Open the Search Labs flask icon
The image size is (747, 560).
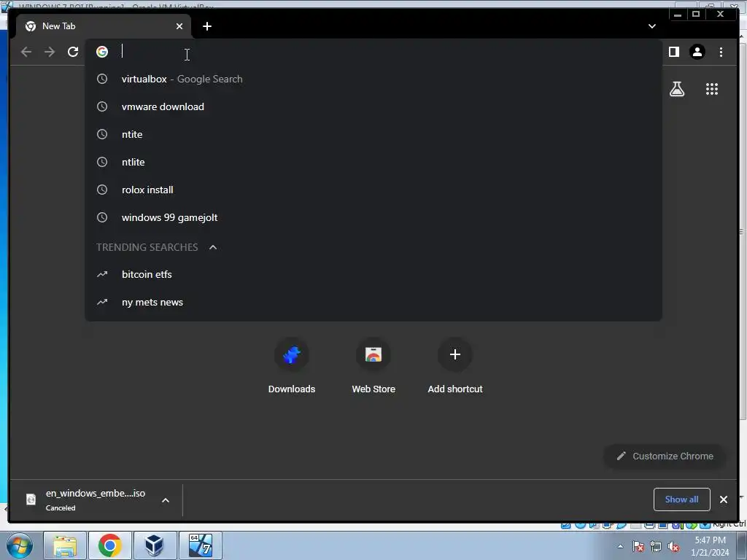click(676, 89)
